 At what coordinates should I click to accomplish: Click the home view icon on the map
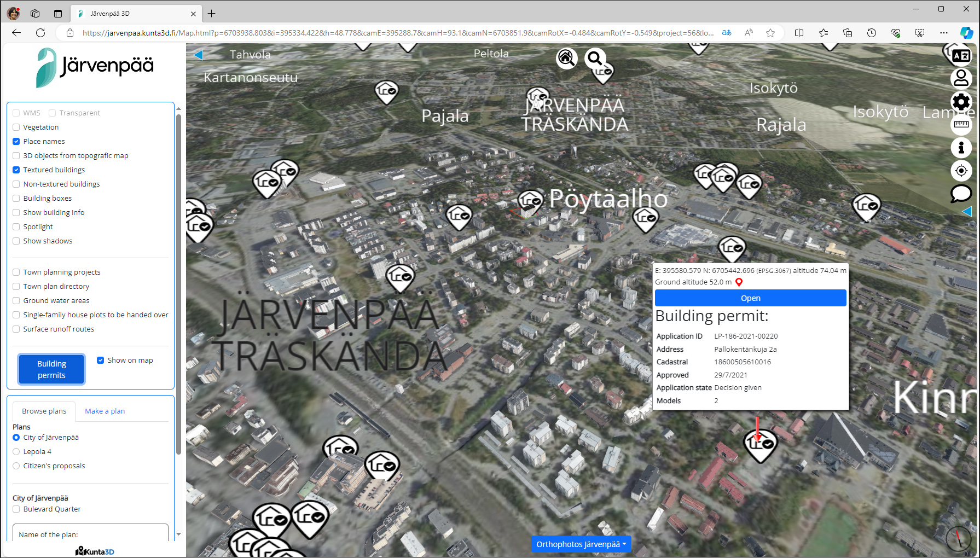tap(566, 58)
